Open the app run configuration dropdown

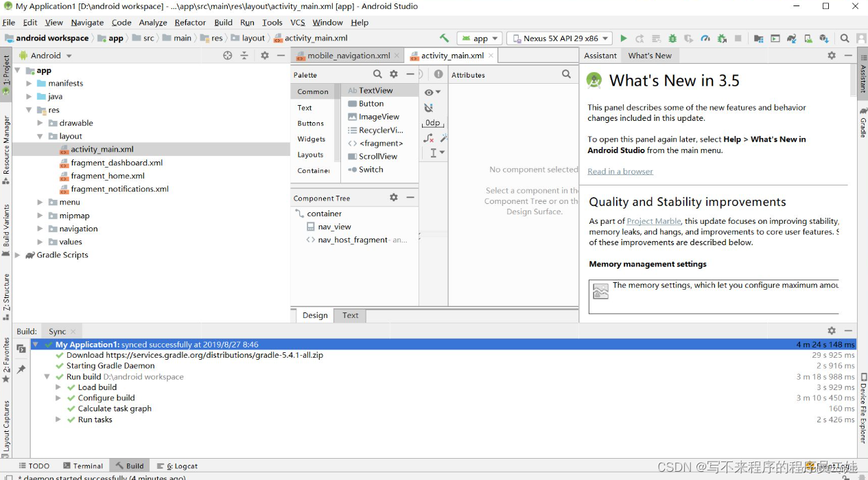pos(480,38)
